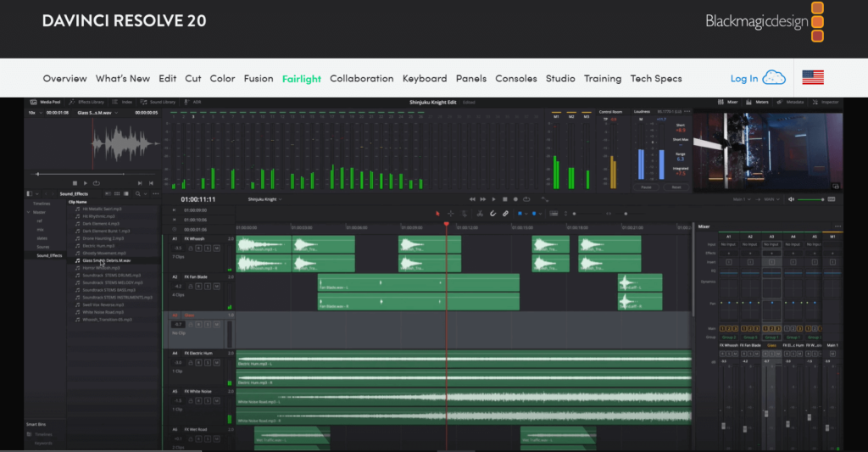Toggle the Mixer panel button
Screen dimensions: 868x452
pos(728,102)
